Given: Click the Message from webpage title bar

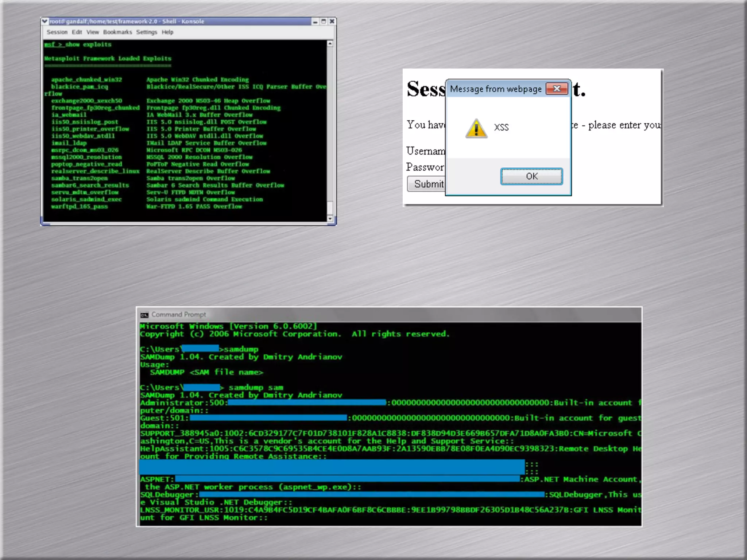Looking at the screenshot, I should pos(496,89).
